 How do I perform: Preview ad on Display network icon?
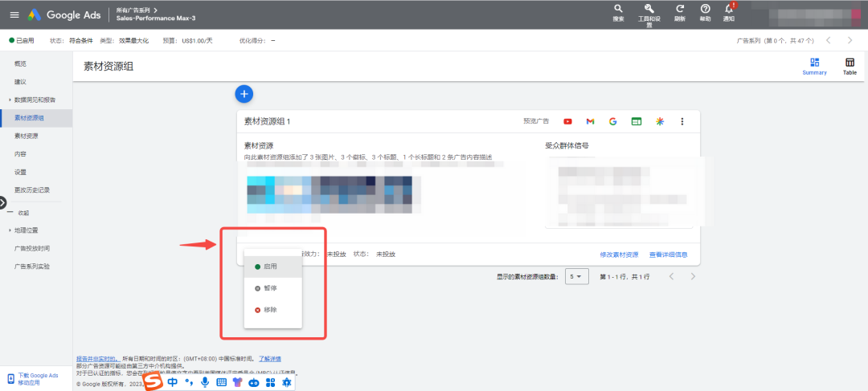636,122
